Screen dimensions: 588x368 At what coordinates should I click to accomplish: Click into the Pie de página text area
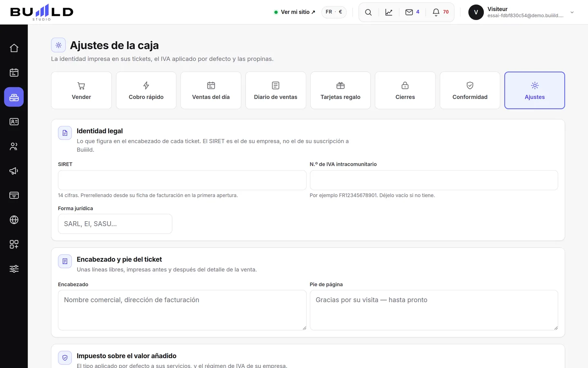(x=434, y=310)
